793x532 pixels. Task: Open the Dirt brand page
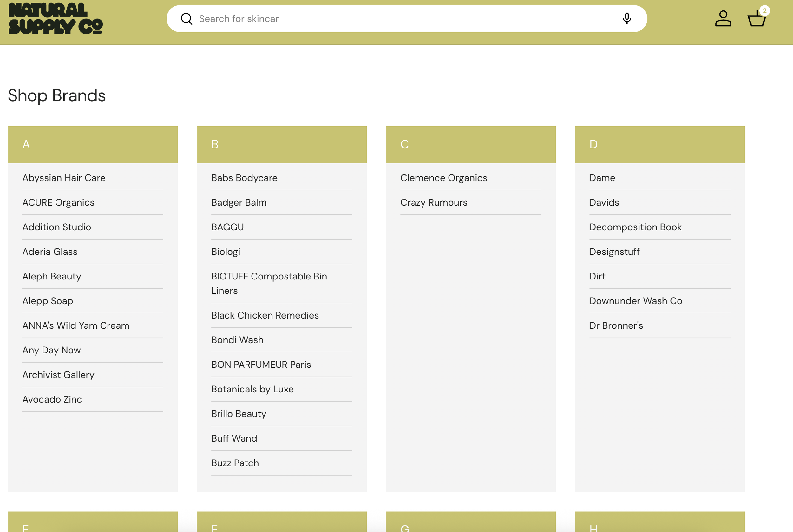597,276
